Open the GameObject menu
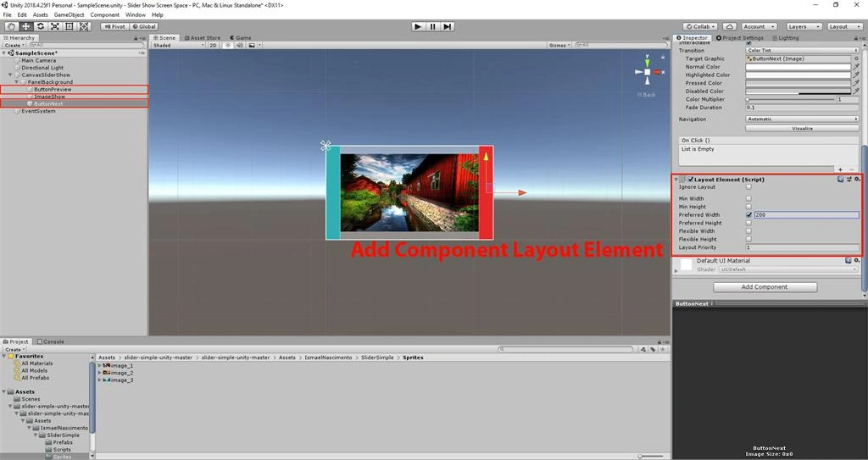The width and height of the screenshot is (868, 460). click(x=69, y=15)
